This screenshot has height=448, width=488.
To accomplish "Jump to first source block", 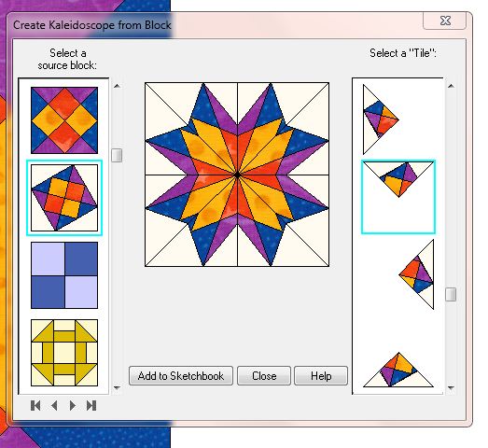I will 35,405.
